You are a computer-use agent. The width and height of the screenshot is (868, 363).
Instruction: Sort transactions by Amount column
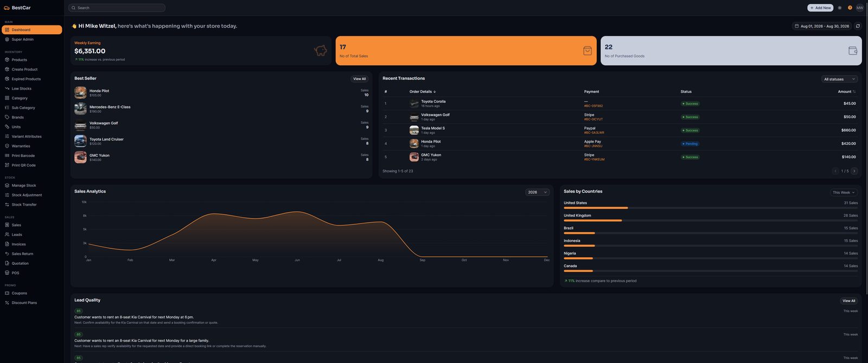[x=847, y=92]
